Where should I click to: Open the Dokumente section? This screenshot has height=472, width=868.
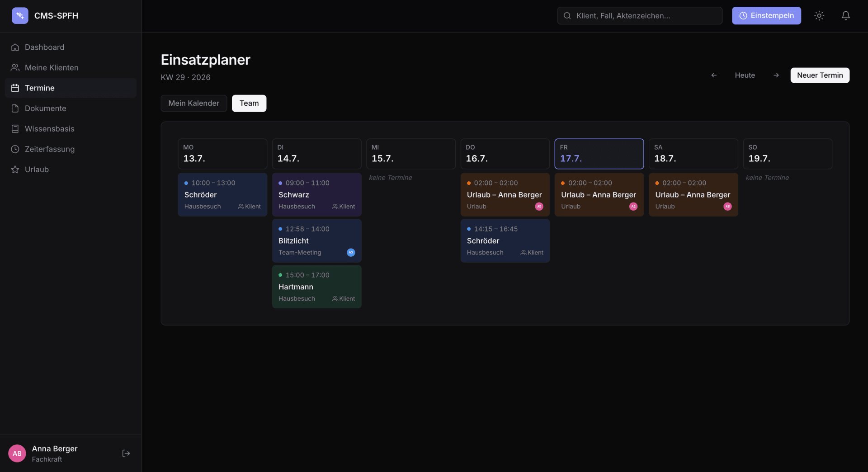pos(71,108)
